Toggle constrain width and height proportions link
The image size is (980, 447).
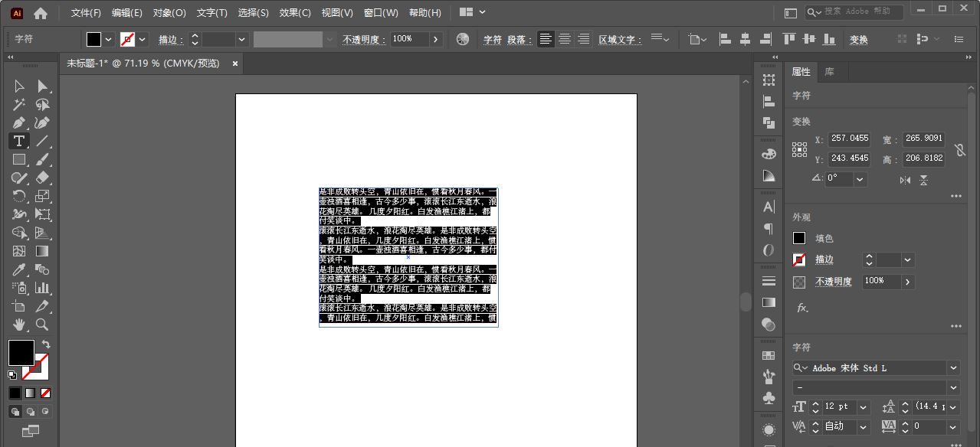coord(959,149)
